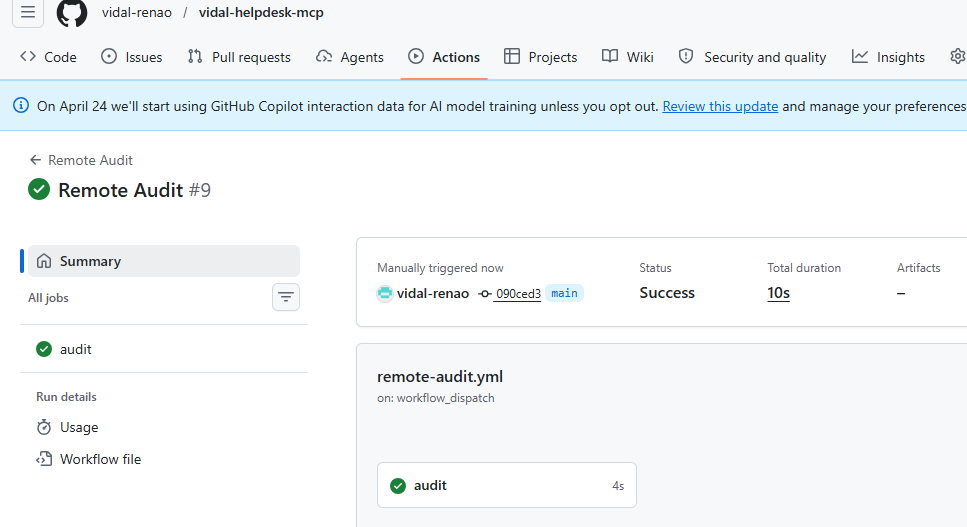This screenshot has height=527, width=967.
Task: Click the Code tab's angle-brackets icon
Action: pos(28,56)
